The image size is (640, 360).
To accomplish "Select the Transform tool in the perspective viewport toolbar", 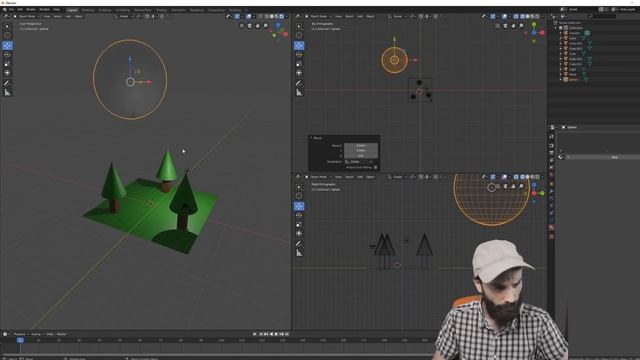I will 7,73.
